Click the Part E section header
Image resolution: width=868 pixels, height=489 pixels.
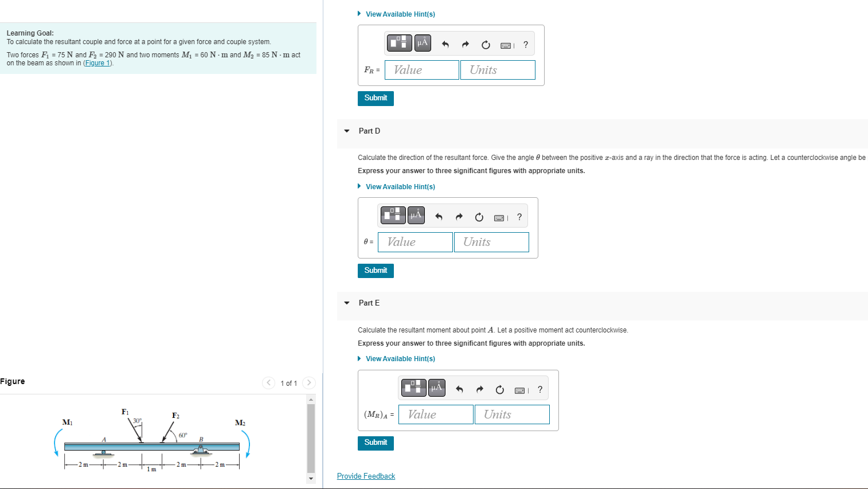(368, 303)
